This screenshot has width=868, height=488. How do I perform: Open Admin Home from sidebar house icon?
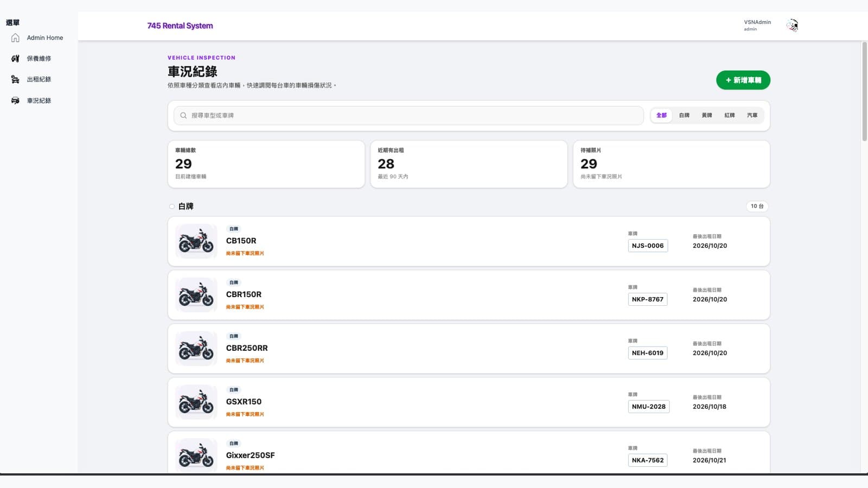coord(15,38)
